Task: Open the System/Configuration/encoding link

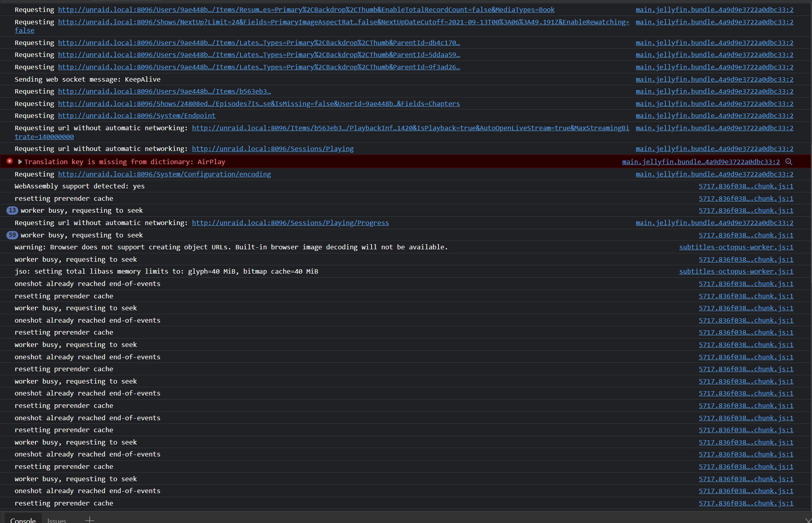Action: (164, 174)
